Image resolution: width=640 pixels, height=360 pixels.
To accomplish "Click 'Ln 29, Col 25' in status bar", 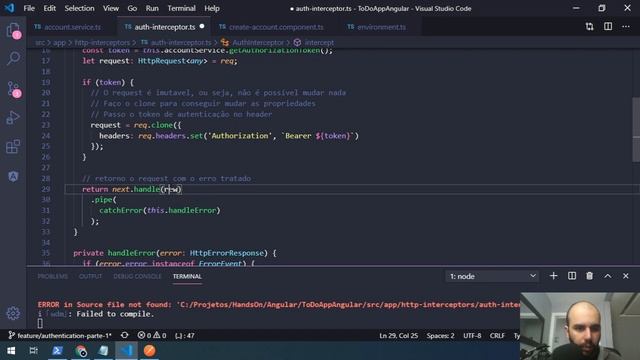I will (x=398, y=336).
